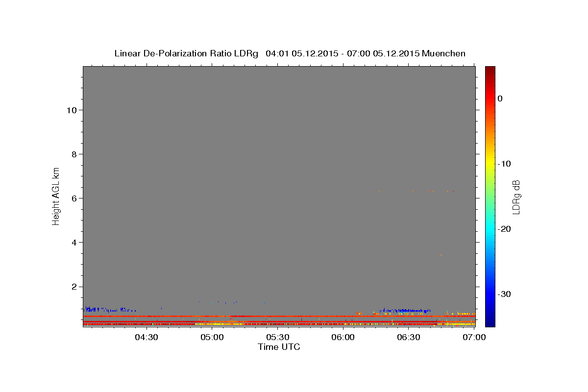Viewport: 588px width, 392px height.
Task: Click the '06:30' time tick label
Action: click(409, 338)
